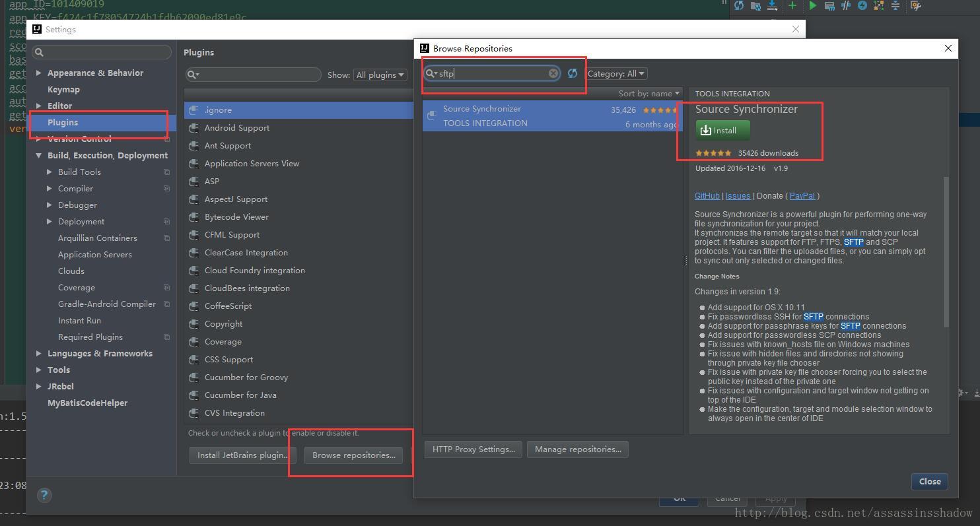
Task: Click HTTP Proxy Settings button
Action: pos(473,449)
